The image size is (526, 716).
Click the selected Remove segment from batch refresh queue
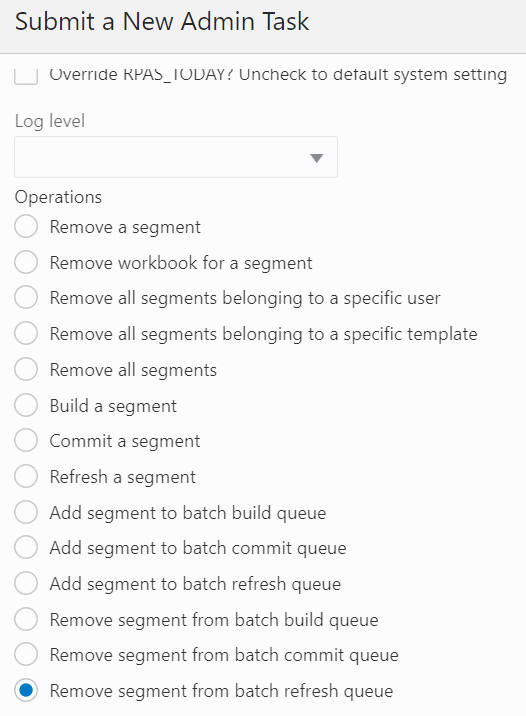[x=26, y=690]
